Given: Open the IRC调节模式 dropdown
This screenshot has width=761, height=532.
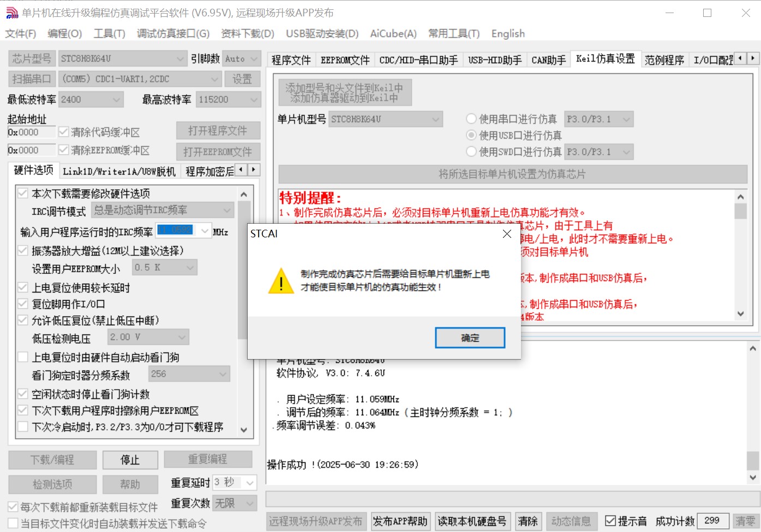Looking at the screenshot, I should [x=163, y=210].
